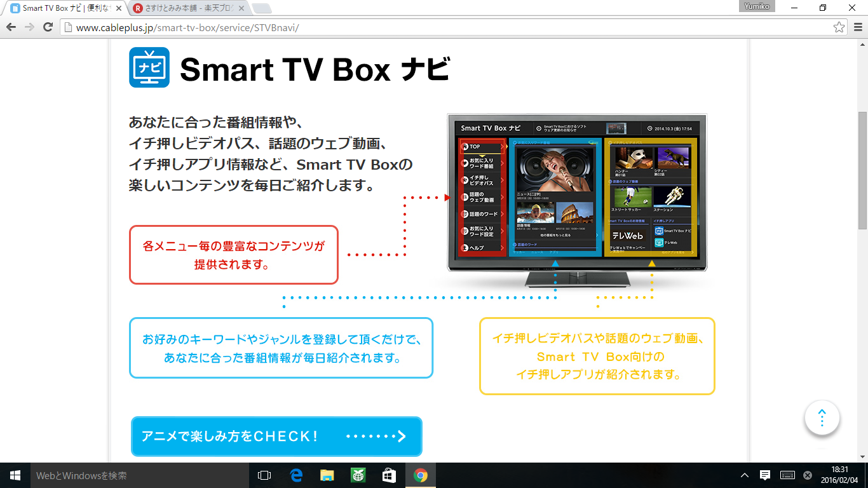Click the page vertical scrollbar thumb
The width and height of the screenshot is (868, 488).
pyautogui.click(x=862, y=172)
